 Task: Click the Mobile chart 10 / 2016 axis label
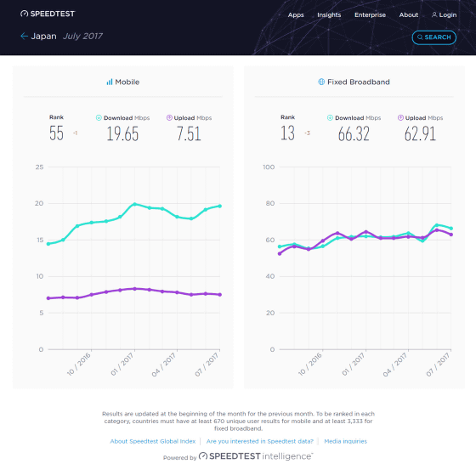(79, 364)
